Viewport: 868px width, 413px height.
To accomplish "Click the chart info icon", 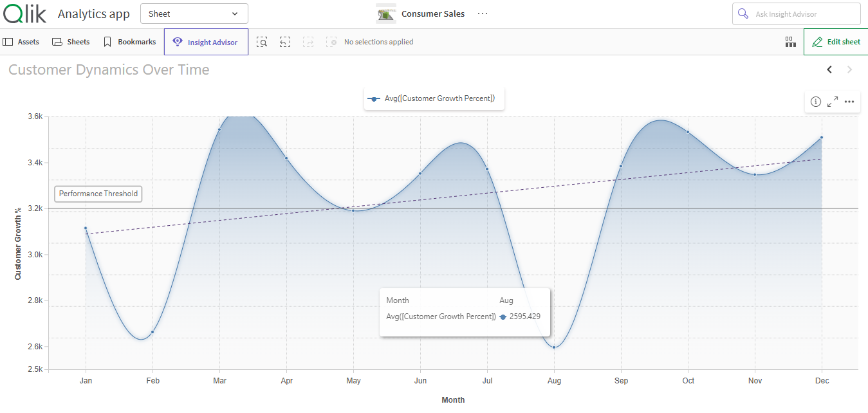I will pos(815,102).
